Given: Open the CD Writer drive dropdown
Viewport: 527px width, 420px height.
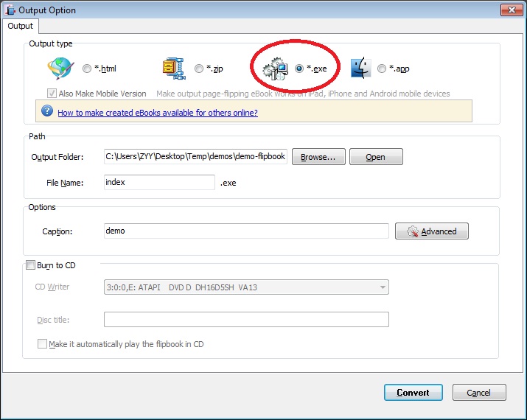Looking at the screenshot, I should pyautogui.click(x=246, y=287).
